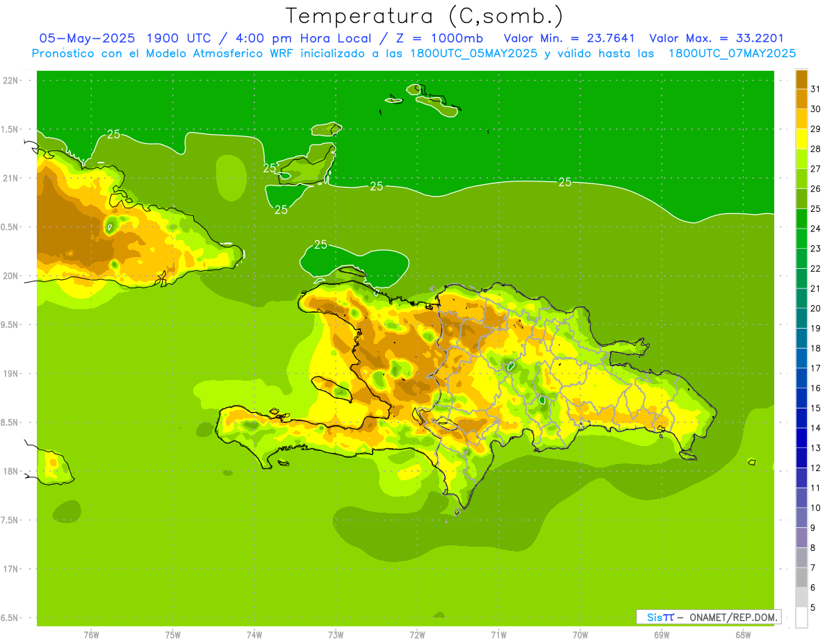834x644 pixels.
Task: Click the "74W" longitude axis label
Action: [x=254, y=635]
